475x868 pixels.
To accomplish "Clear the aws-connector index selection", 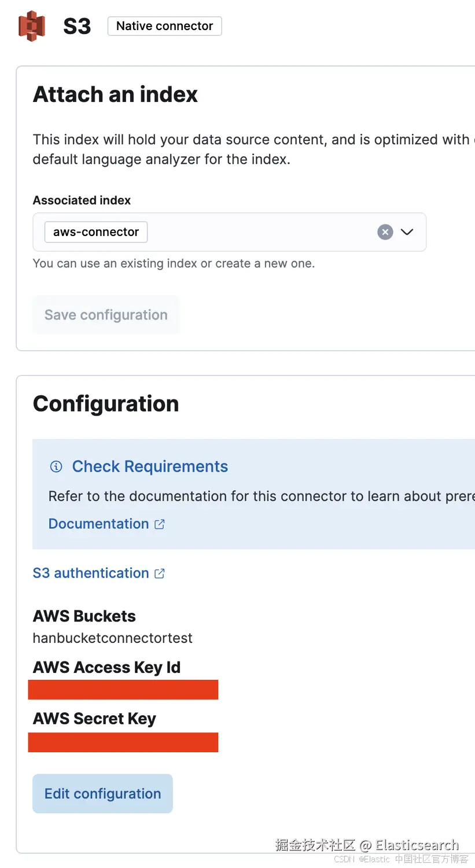I will [x=385, y=232].
